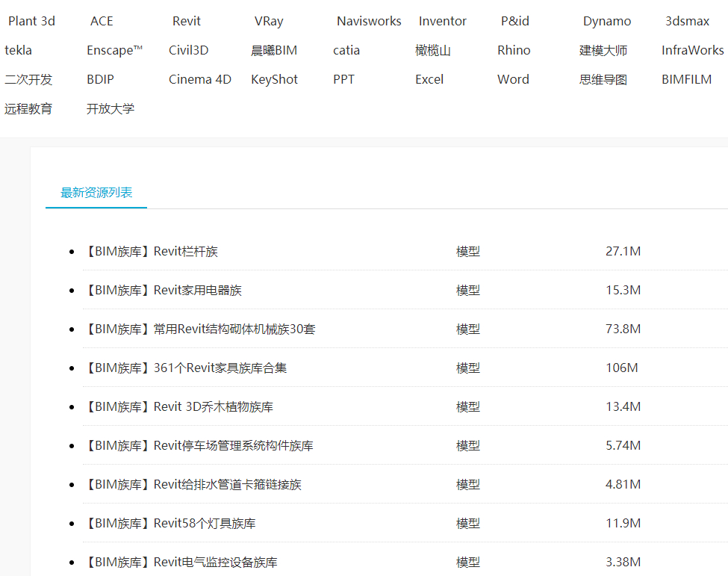Viewport: 728px width, 576px height.
Task: Select the Inventor category
Action: tap(443, 21)
